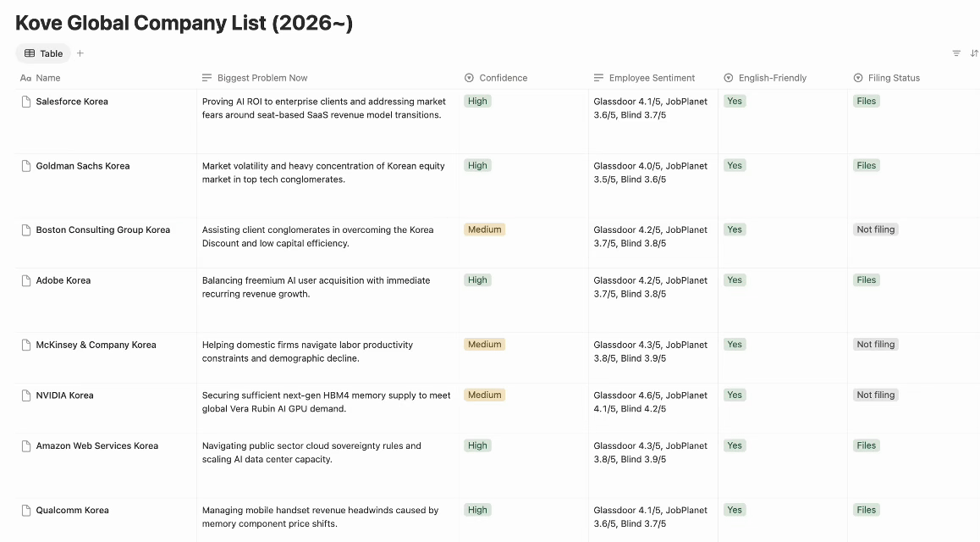Click NVIDIA Korea page icon
The height and width of the screenshot is (542, 980).
click(x=26, y=395)
